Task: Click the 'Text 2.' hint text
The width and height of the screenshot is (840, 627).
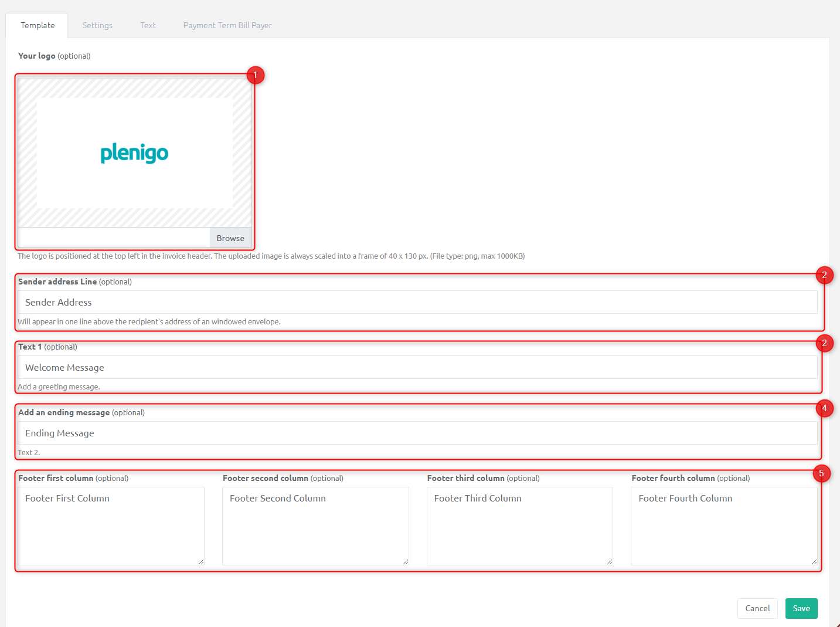Action: click(29, 452)
